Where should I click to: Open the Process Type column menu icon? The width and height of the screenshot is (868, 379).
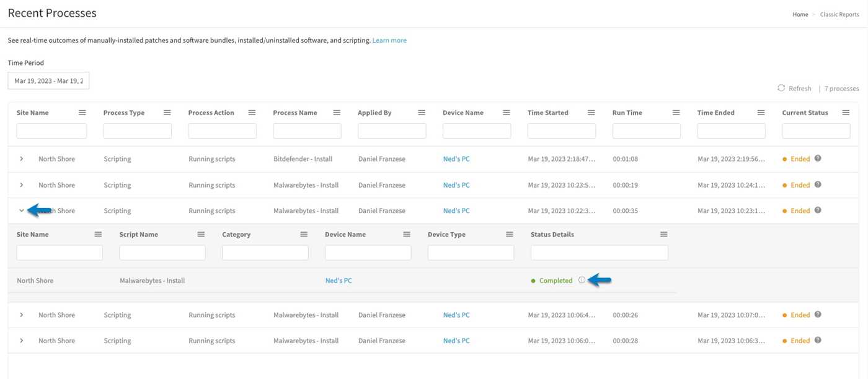click(167, 113)
